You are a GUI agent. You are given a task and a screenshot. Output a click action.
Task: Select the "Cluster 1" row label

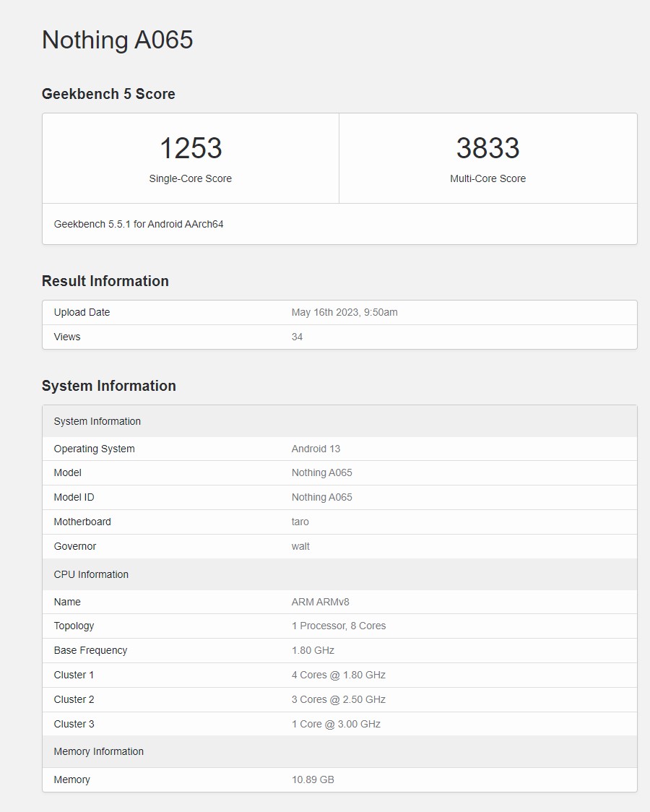pos(74,675)
